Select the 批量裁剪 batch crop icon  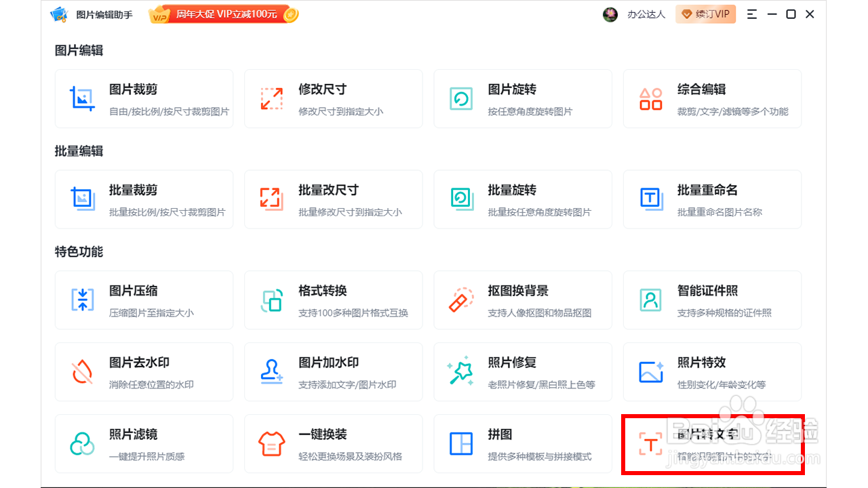[81, 199]
